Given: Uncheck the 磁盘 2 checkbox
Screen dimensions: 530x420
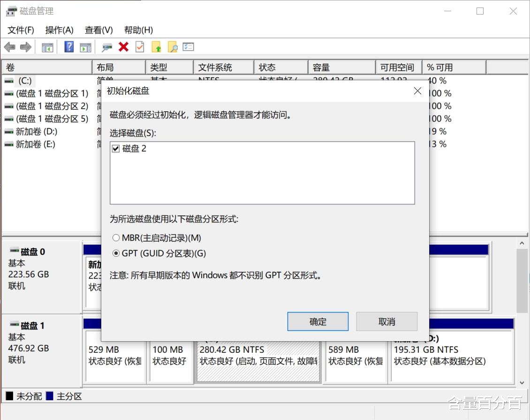Looking at the screenshot, I should coord(115,148).
